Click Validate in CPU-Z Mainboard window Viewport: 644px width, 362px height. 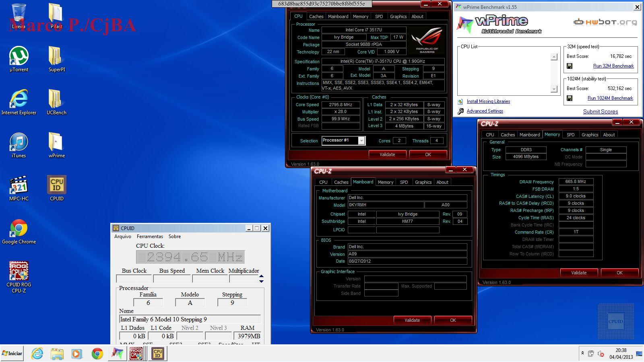click(x=412, y=320)
